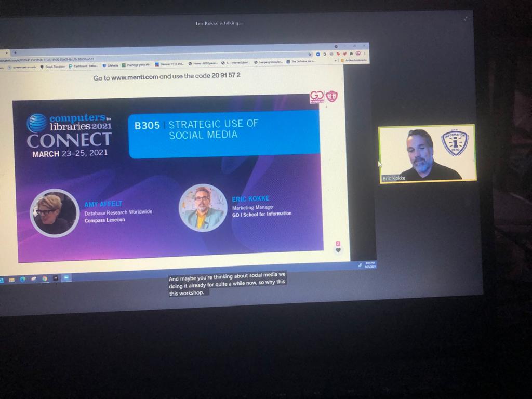Open Chrome's three-dot menu
The width and height of the screenshot is (532, 399).
365,54
